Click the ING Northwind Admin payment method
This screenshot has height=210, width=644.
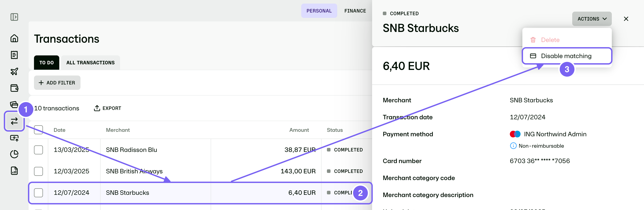[x=555, y=134]
